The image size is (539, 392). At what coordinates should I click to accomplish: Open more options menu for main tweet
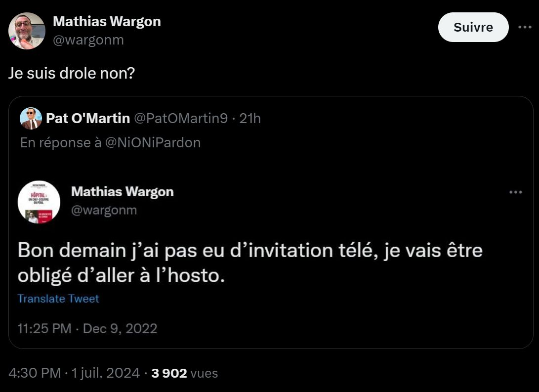(x=524, y=27)
